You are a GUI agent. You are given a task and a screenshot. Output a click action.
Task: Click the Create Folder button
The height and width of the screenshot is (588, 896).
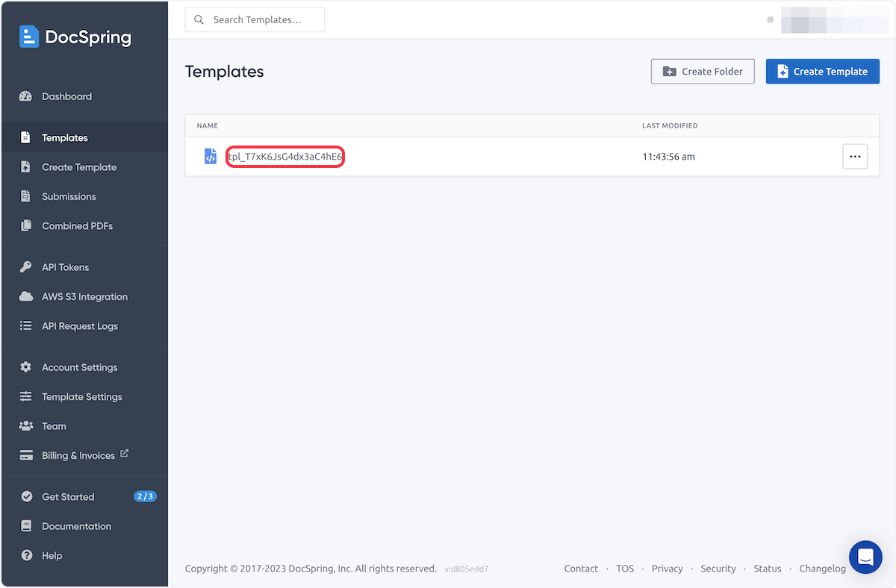(703, 72)
